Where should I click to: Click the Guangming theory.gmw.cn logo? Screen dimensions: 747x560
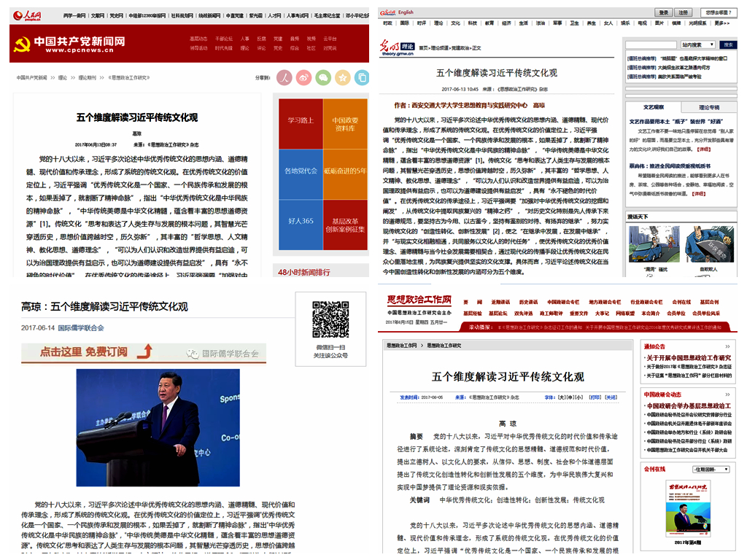pos(397,48)
